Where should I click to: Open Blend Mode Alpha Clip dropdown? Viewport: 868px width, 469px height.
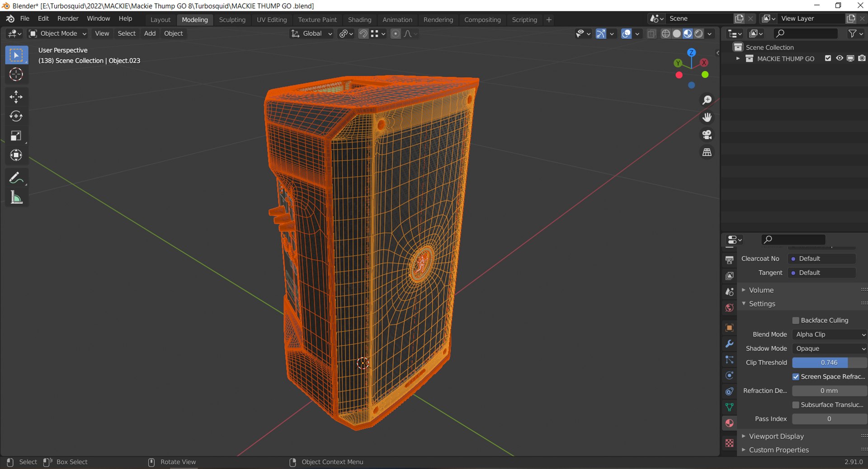pos(830,334)
